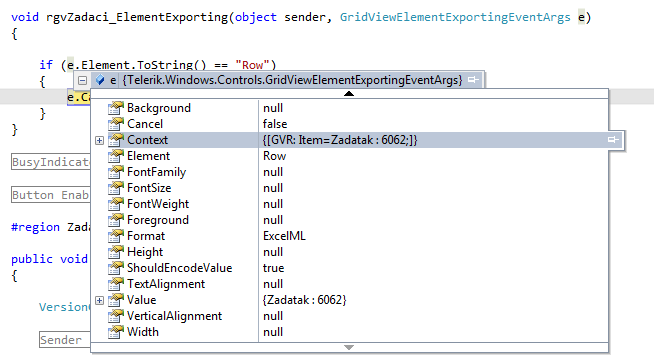Click the scroll-up arrow of the datatip list

pos(349,94)
